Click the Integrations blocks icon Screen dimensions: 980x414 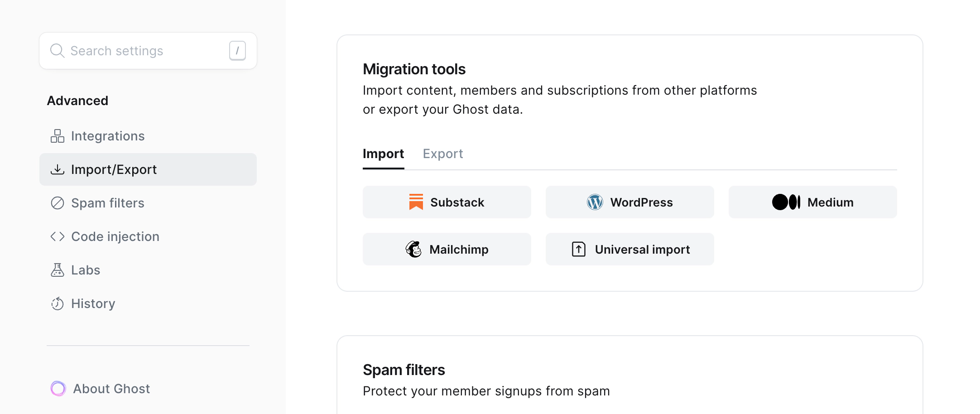(x=58, y=136)
